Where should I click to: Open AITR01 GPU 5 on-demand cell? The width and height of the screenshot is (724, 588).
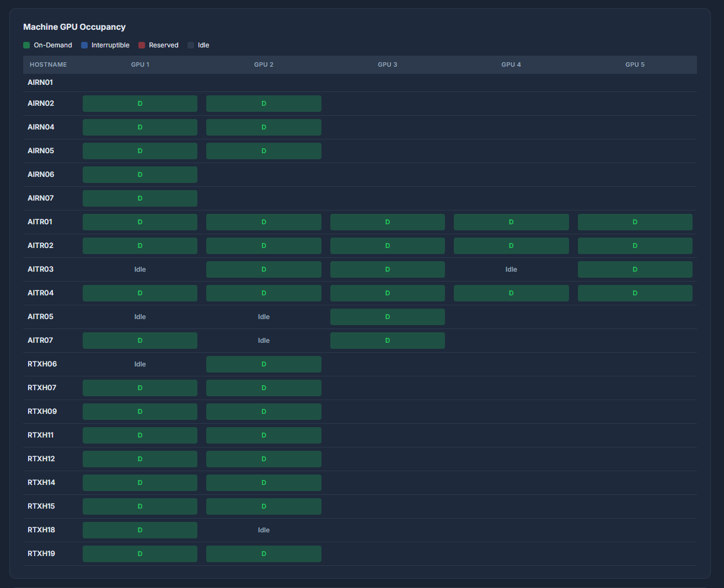[x=635, y=222]
